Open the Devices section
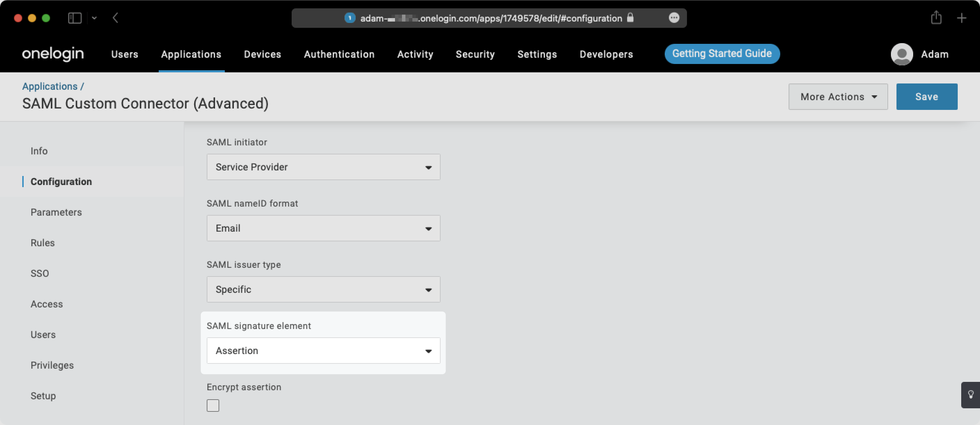The width and height of the screenshot is (980, 425). tap(262, 54)
